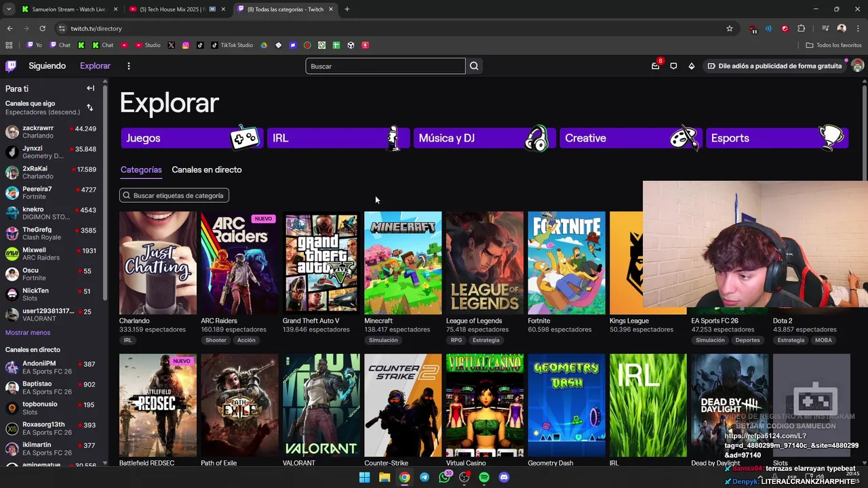Open the Grand Theft Auto V title link
Viewport: 868px width, 488px height.
coord(311,321)
